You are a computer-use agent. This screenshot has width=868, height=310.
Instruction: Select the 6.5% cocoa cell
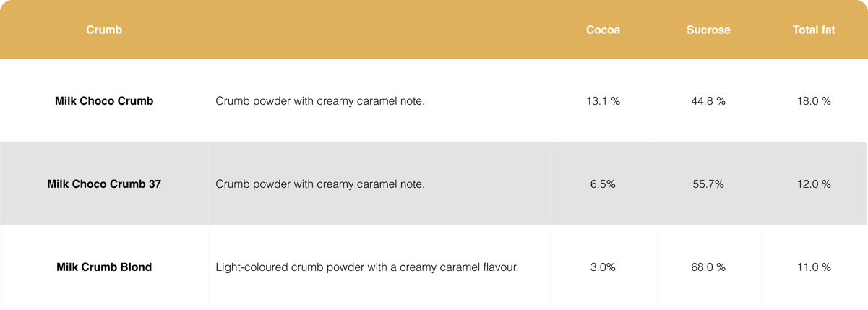click(603, 184)
